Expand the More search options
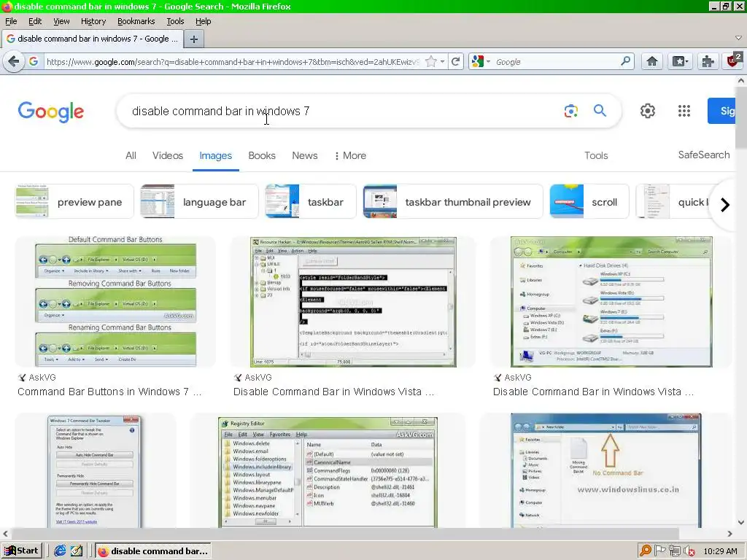The height and width of the screenshot is (560, 747). click(x=351, y=156)
